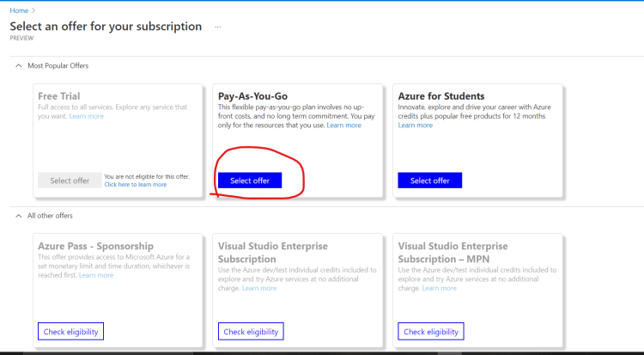Open Learn more link in Azure for Students card
This screenshot has height=355, width=644.
click(x=416, y=125)
